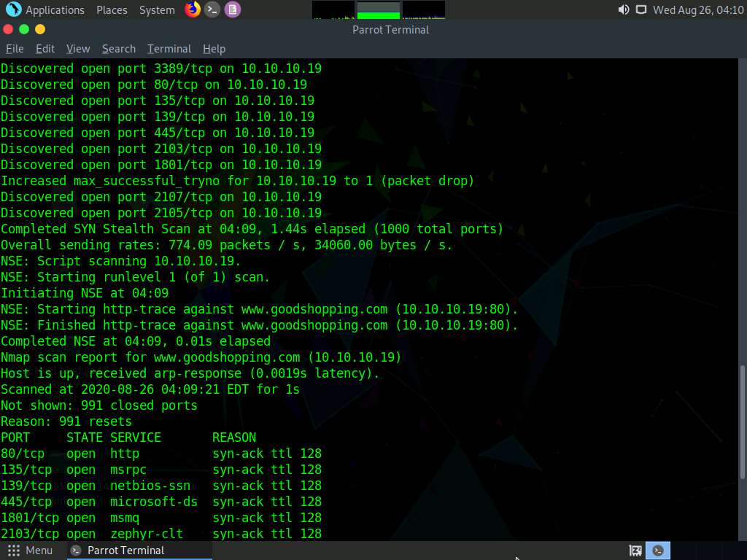
Task: Open the File menu
Action: [x=15, y=49]
